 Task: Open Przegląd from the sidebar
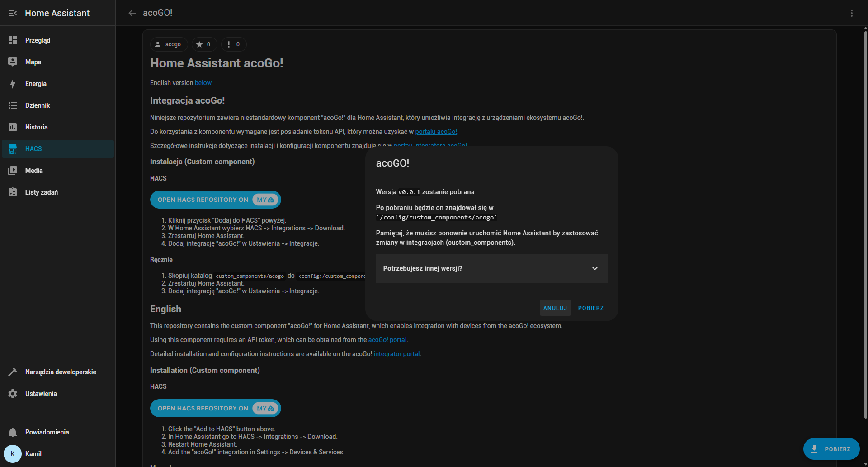pos(38,40)
